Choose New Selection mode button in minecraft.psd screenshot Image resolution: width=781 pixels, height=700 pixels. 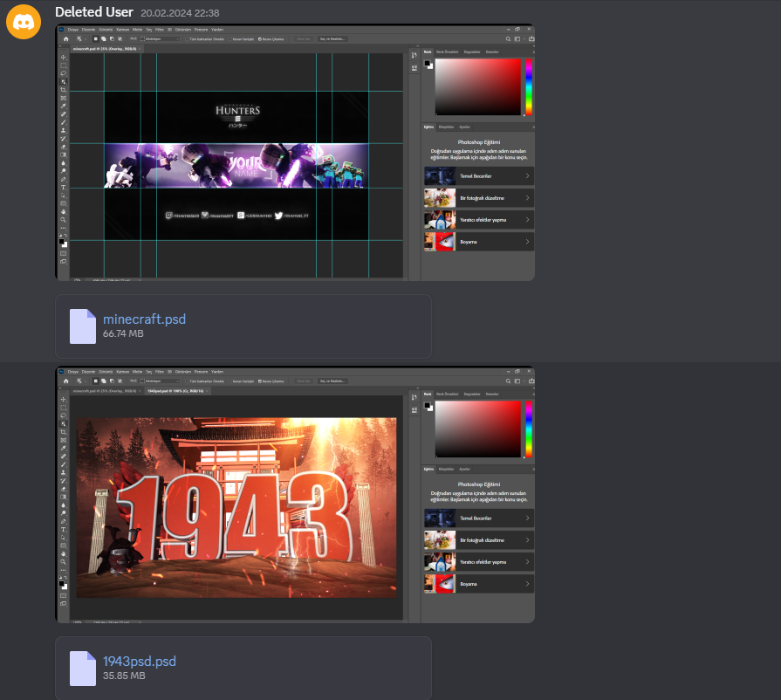click(96, 39)
